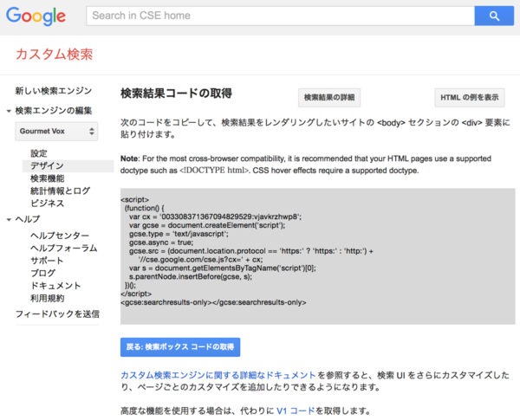Viewport: 520px width, 420px height.
Task: Collapse the 検索エンジンの編集 section arrow
Action: [x=9, y=111]
